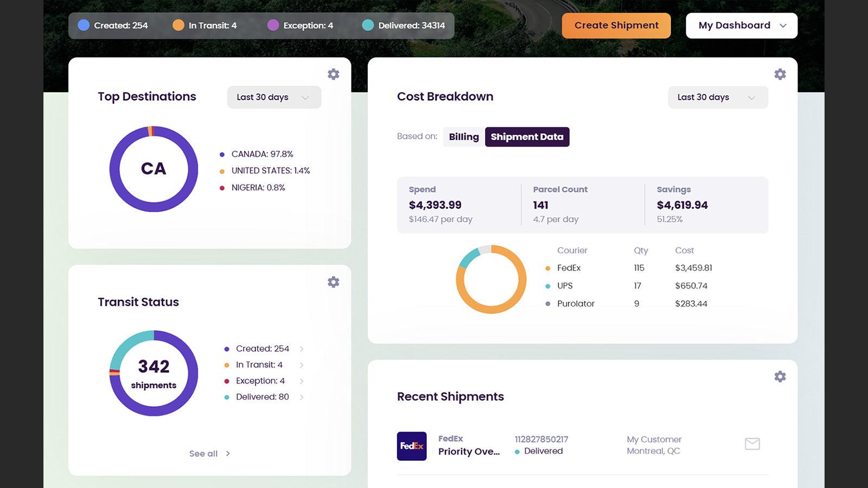Click the Created status indicator dot
The height and width of the screenshot is (488, 868).
(x=83, y=24)
